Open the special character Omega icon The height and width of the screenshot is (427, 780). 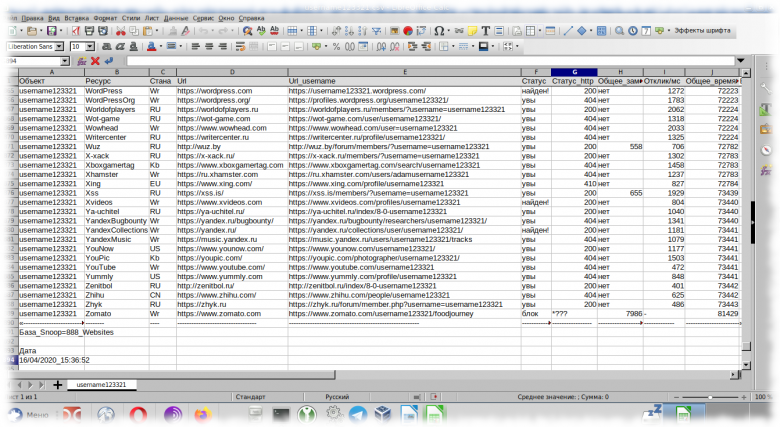(439, 31)
